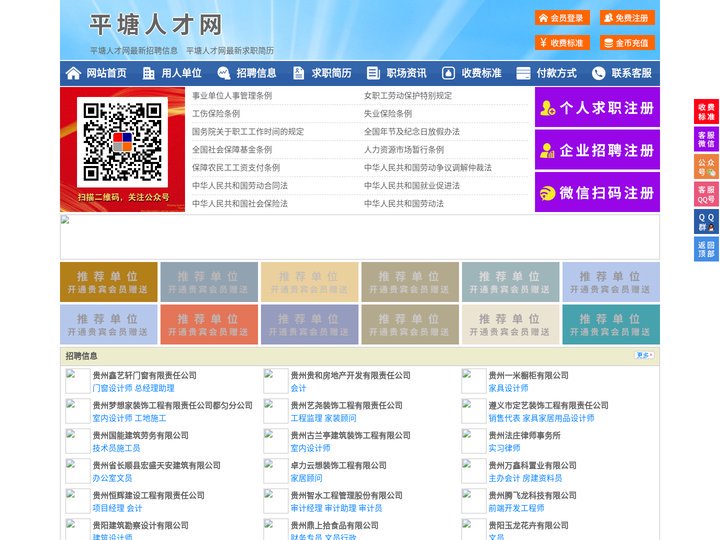Open the 中华人民共和国劳动法 link

pos(404,203)
